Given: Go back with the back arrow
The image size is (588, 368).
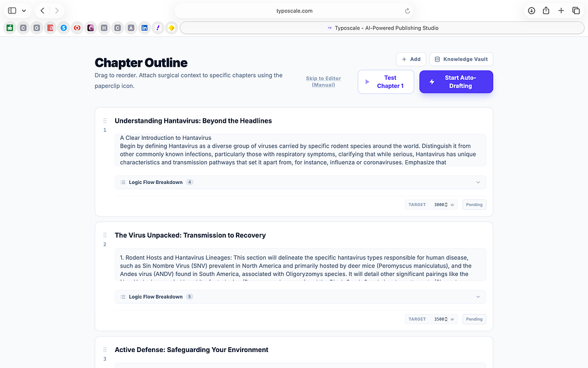Looking at the screenshot, I should point(42,10).
